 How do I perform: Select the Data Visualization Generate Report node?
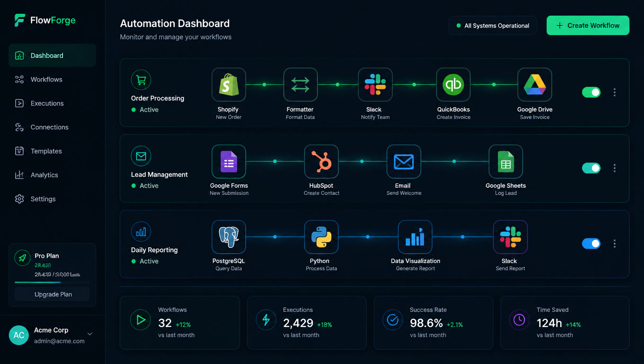[x=415, y=237]
